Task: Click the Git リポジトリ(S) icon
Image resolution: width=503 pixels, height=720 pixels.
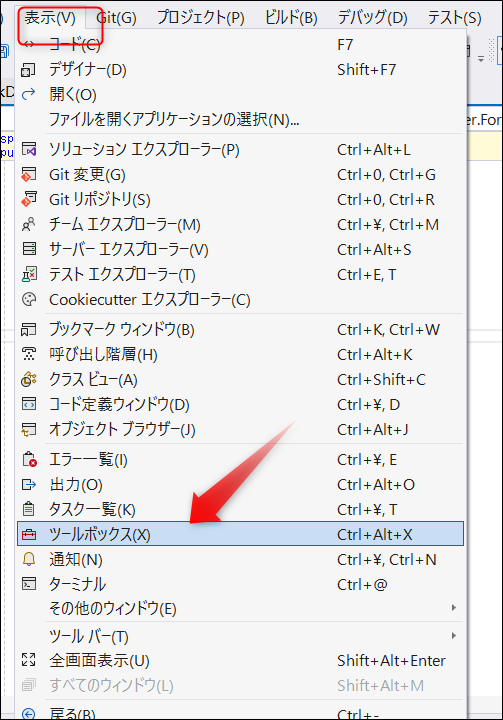Action: tap(28, 200)
